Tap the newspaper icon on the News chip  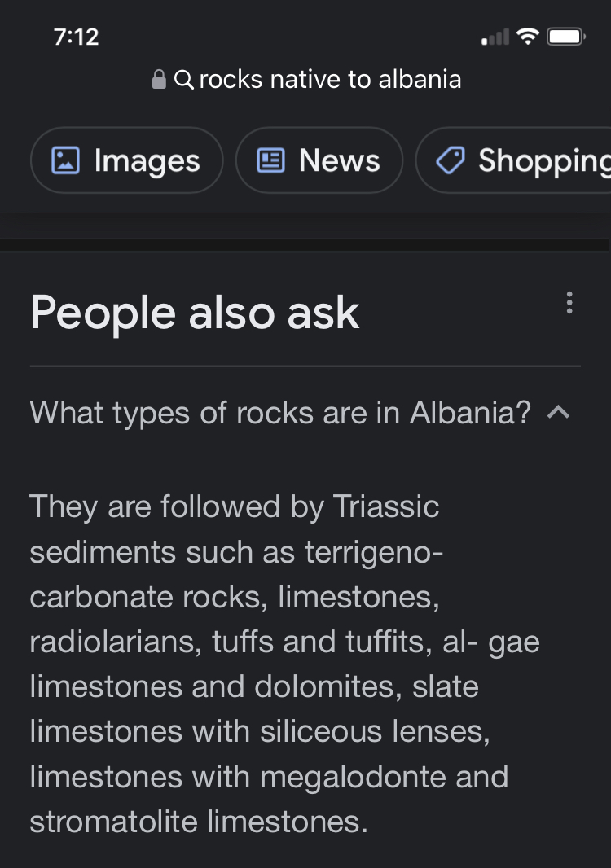tap(270, 160)
